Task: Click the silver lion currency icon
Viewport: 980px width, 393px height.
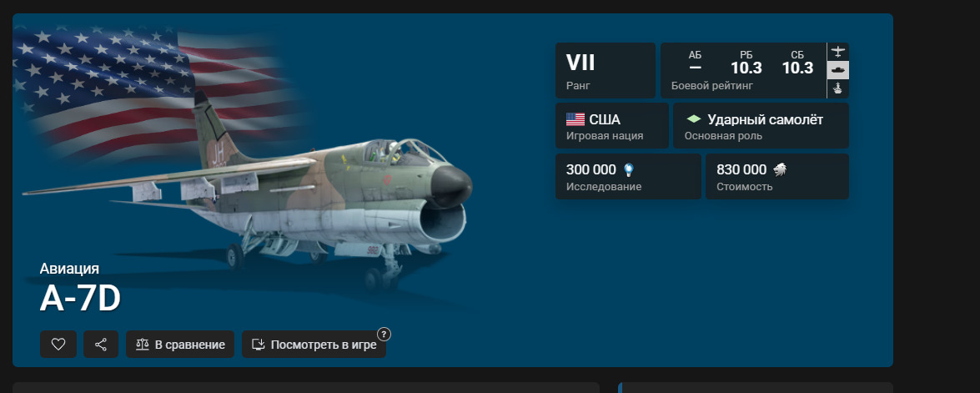Action: point(779,169)
